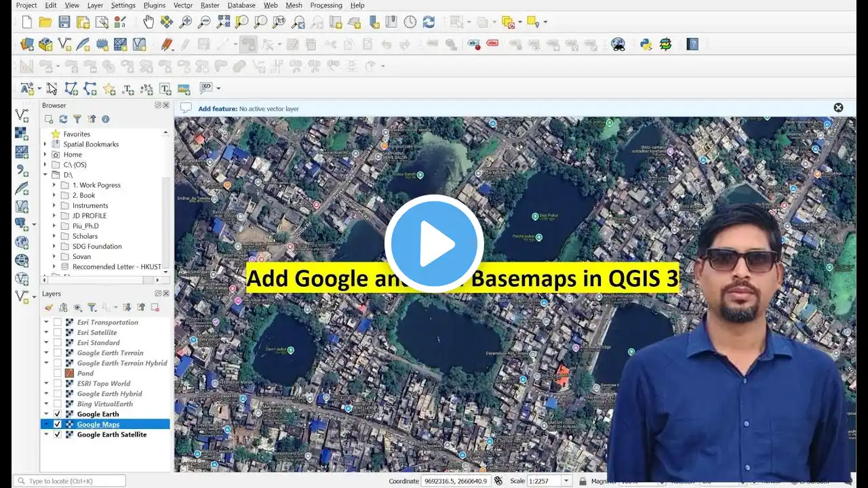Click the Pan Map hand tool
The height and width of the screenshot is (488, 868).
coord(148,22)
